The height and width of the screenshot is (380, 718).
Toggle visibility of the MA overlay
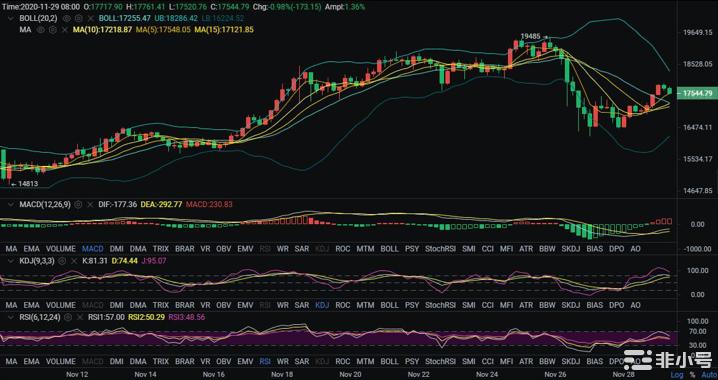tap(41, 29)
